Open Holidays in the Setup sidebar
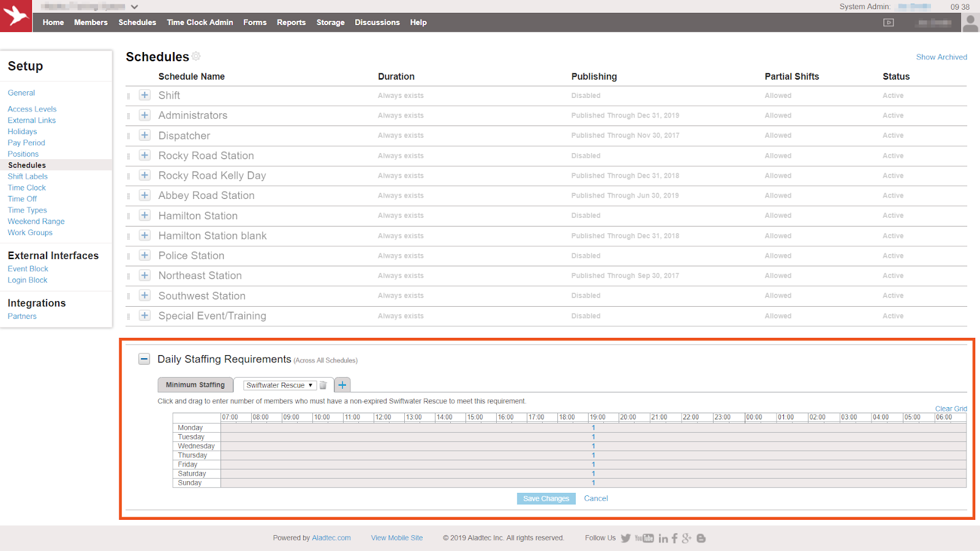 click(22, 132)
